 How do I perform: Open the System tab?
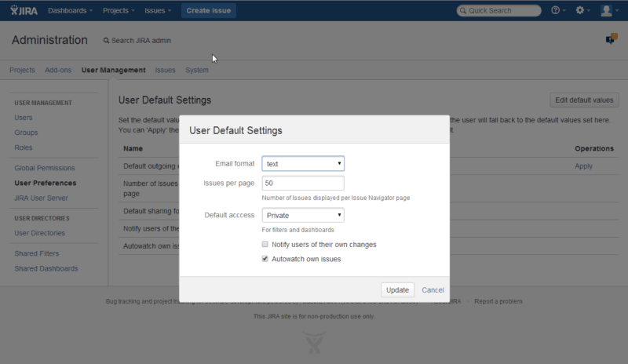pyautogui.click(x=197, y=70)
